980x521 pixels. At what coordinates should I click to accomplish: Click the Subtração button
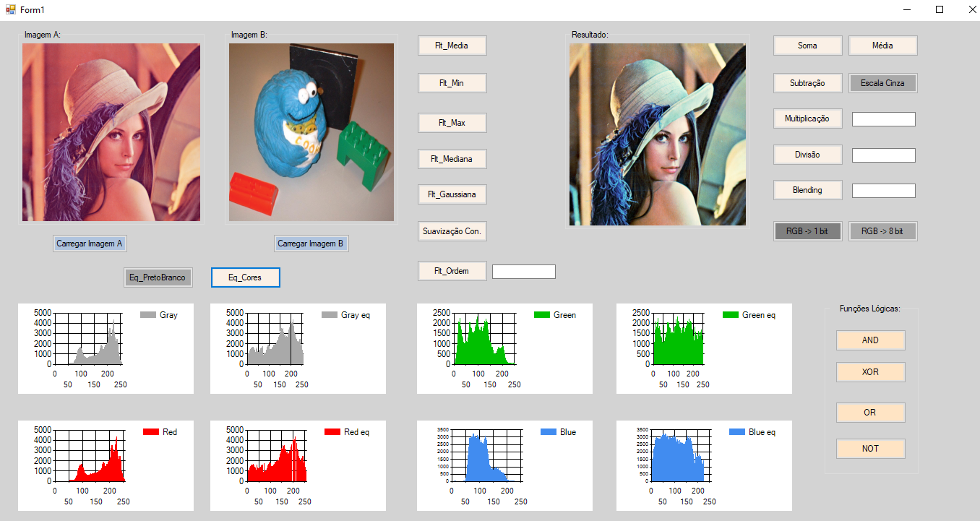(807, 82)
